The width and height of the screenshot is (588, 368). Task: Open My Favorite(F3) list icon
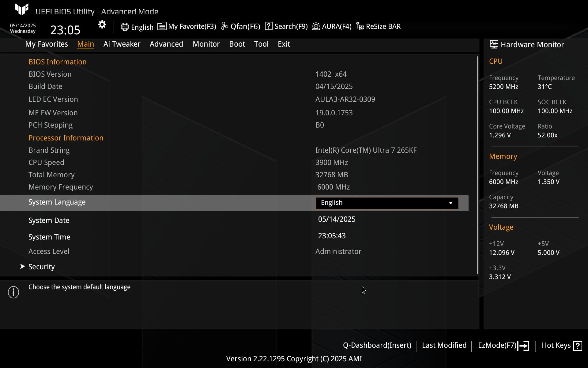click(x=162, y=26)
